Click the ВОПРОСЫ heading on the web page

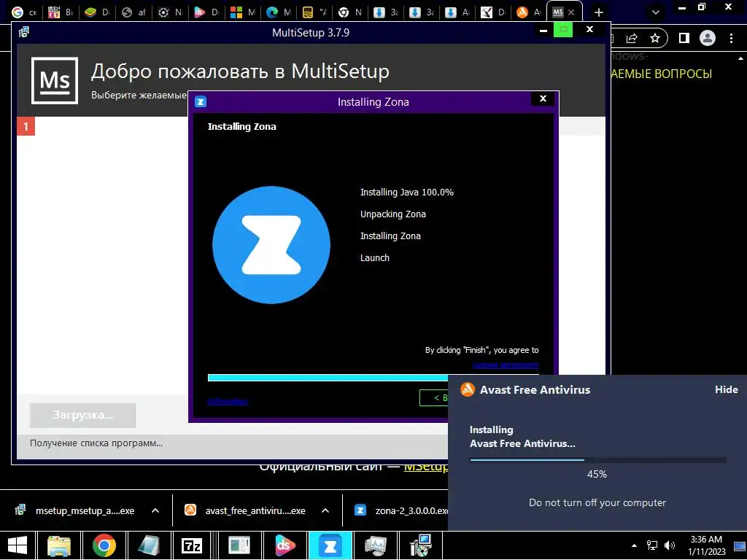tap(682, 74)
